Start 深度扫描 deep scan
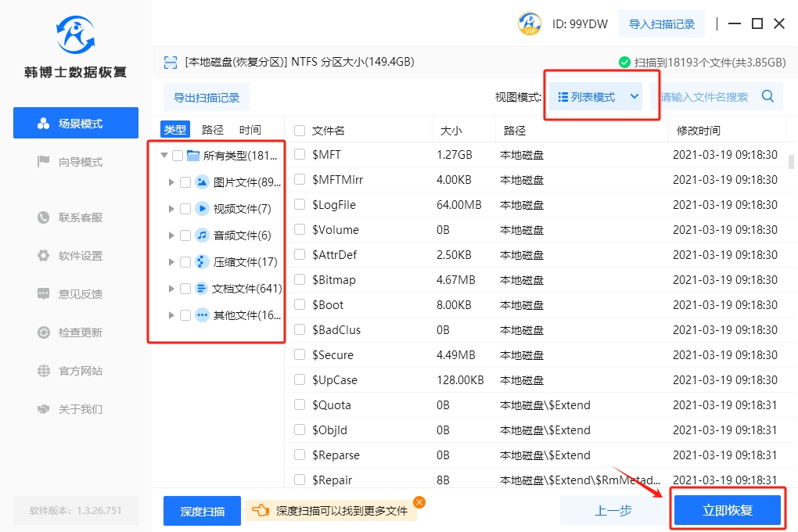 (202, 512)
